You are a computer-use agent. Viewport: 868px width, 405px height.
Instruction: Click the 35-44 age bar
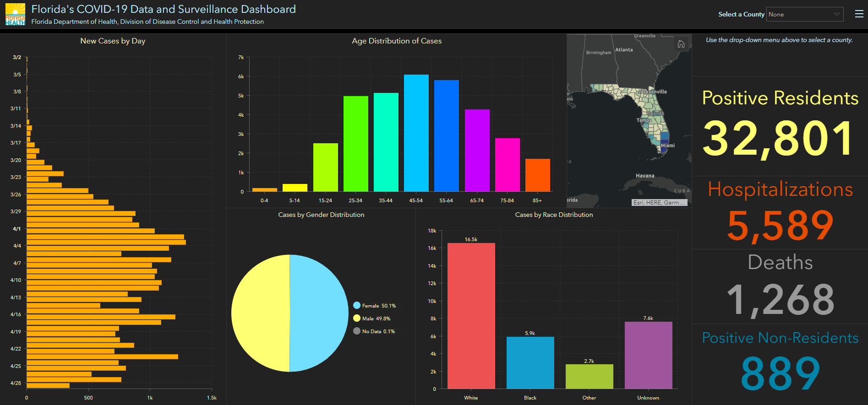coord(386,142)
